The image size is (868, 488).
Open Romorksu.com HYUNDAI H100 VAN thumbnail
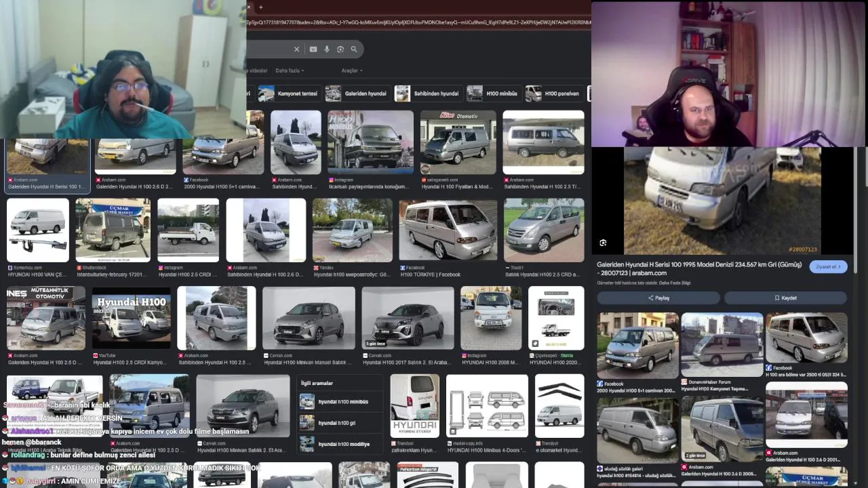click(x=38, y=230)
